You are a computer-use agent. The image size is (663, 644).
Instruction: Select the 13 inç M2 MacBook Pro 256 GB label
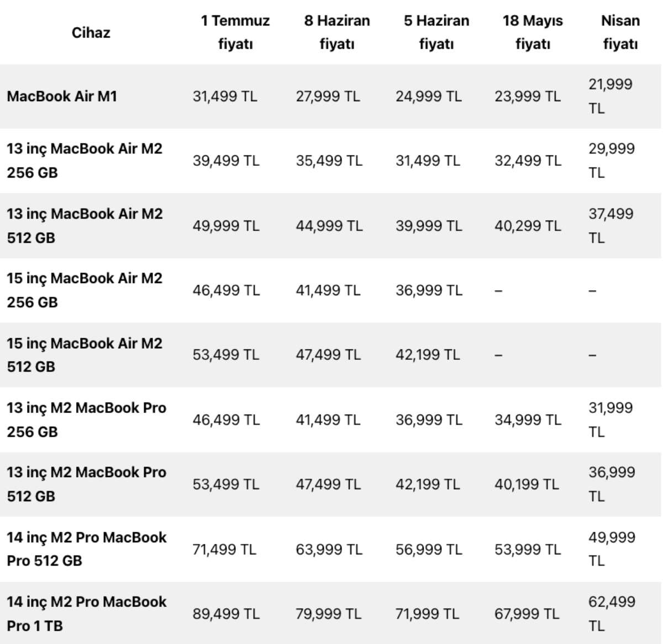(86, 420)
